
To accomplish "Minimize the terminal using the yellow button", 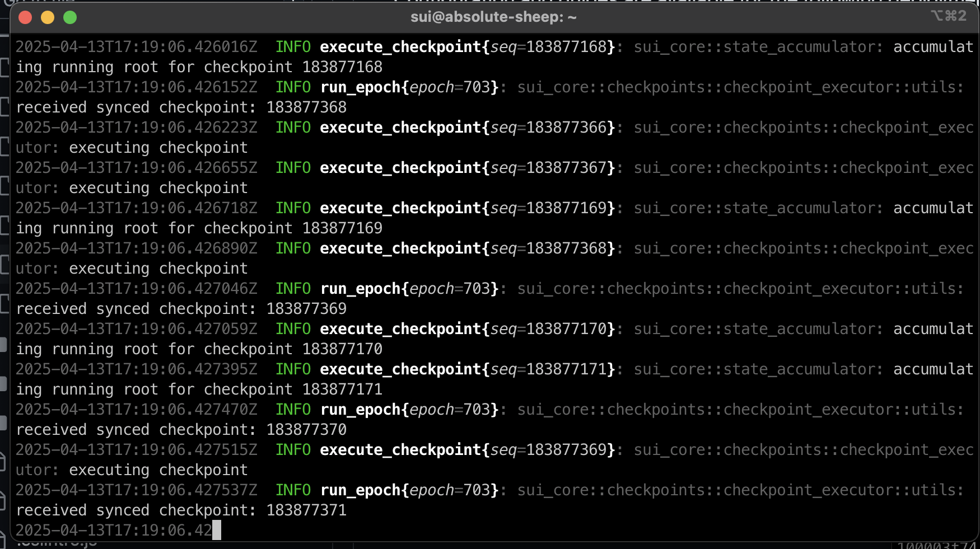I will 48,17.
